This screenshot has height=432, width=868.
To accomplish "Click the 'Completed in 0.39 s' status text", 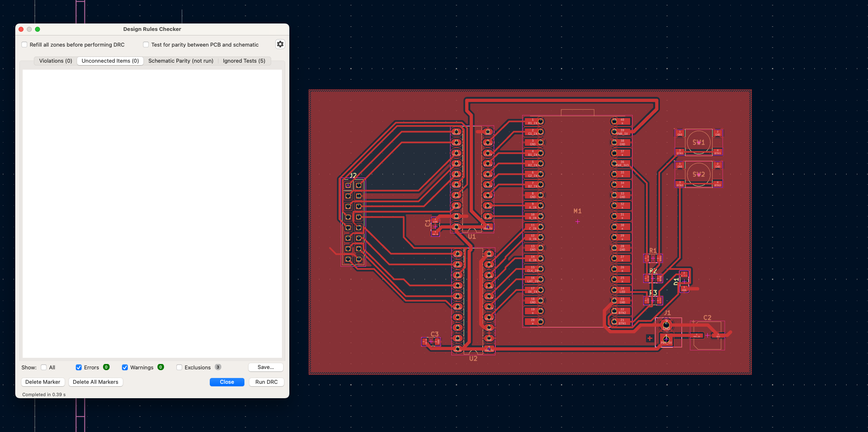I will pyautogui.click(x=44, y=394).
